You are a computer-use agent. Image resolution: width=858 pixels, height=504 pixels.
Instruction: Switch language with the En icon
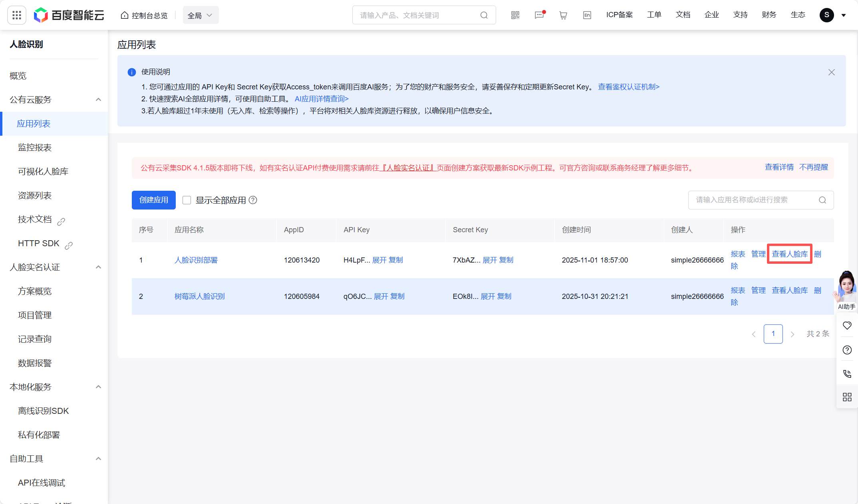[587, 15]
